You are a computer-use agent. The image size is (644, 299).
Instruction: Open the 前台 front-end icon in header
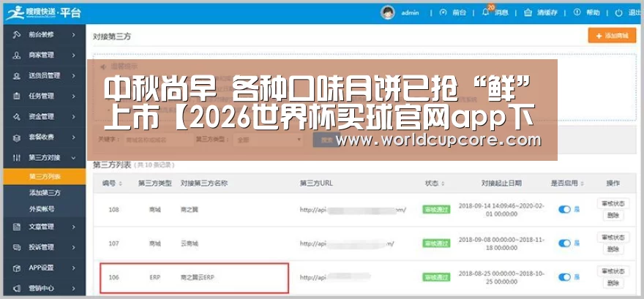(443, 12)
